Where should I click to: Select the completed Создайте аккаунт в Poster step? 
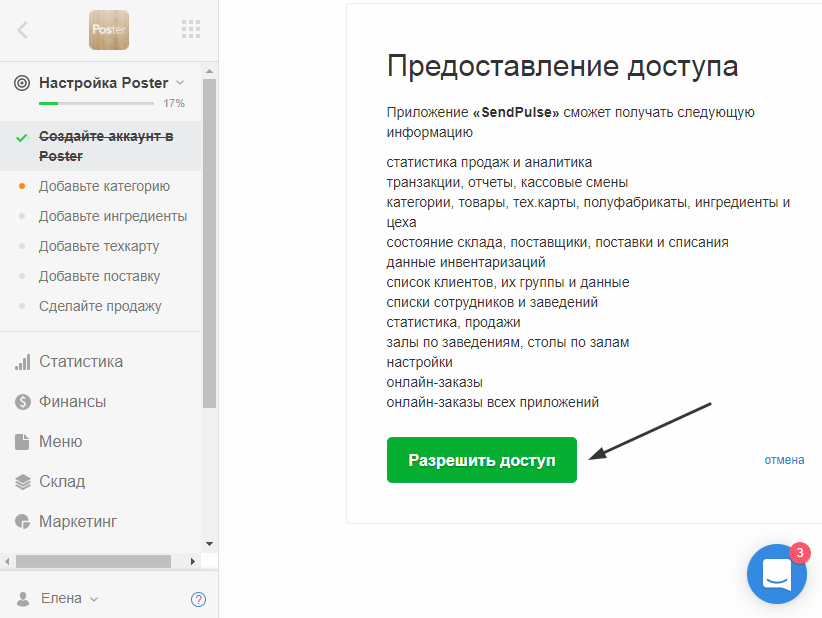pyautogui.click(x=101, y=146)
